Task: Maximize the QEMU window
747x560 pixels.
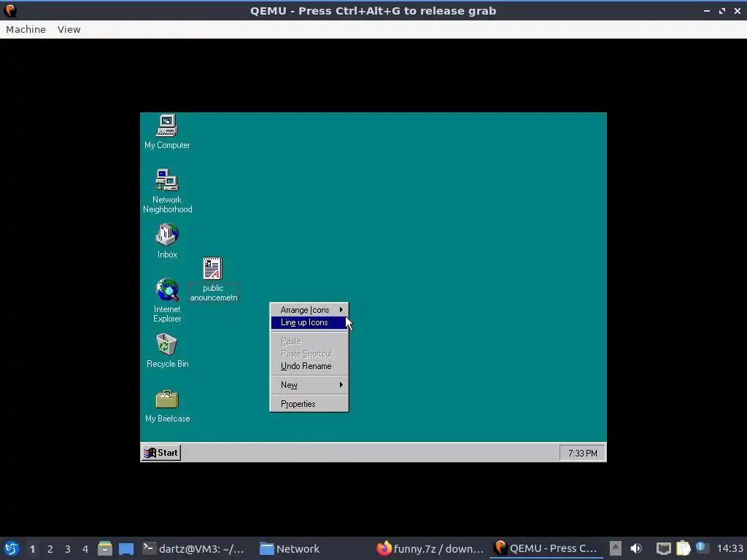Action: 722,10
